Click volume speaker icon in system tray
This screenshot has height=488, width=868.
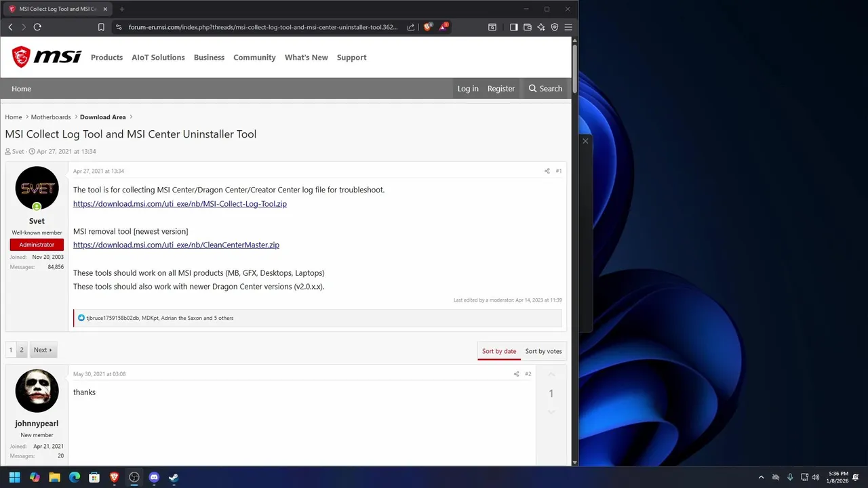815,477
